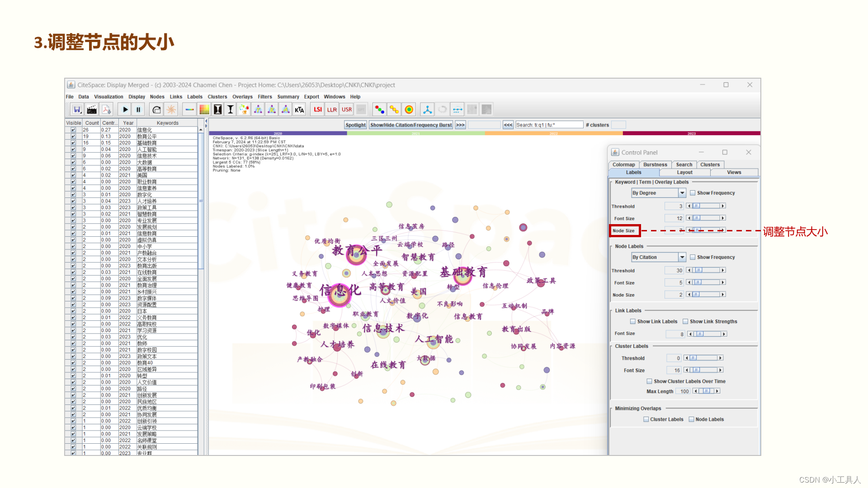Viewport: 868px width, 488px height.
Task: Check the Show Link Labels checkbox
Action: 633,322
